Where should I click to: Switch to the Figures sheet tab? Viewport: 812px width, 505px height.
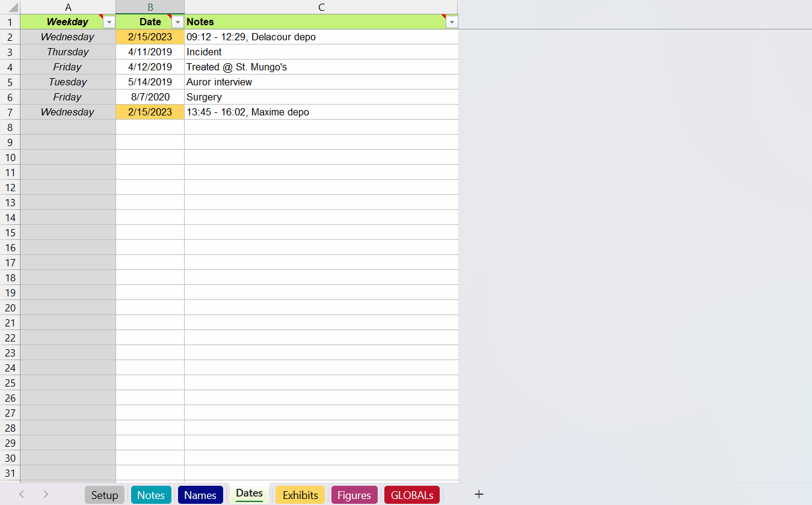click(x=354, y=495)
